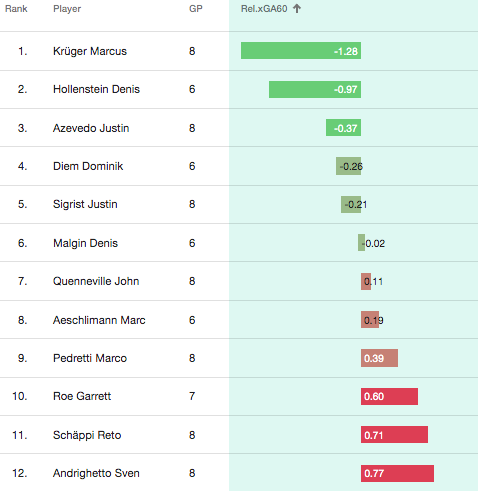This screenshot has width=478, height=491.
Task: Click Quenneville John's name
Action: coord(96,281)
